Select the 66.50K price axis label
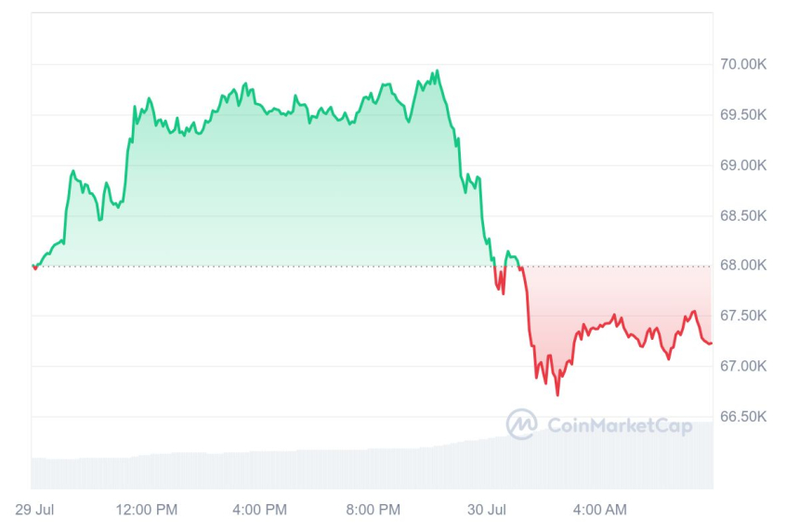This screenshot has height=532, width=799. click(x=740, y=416)
